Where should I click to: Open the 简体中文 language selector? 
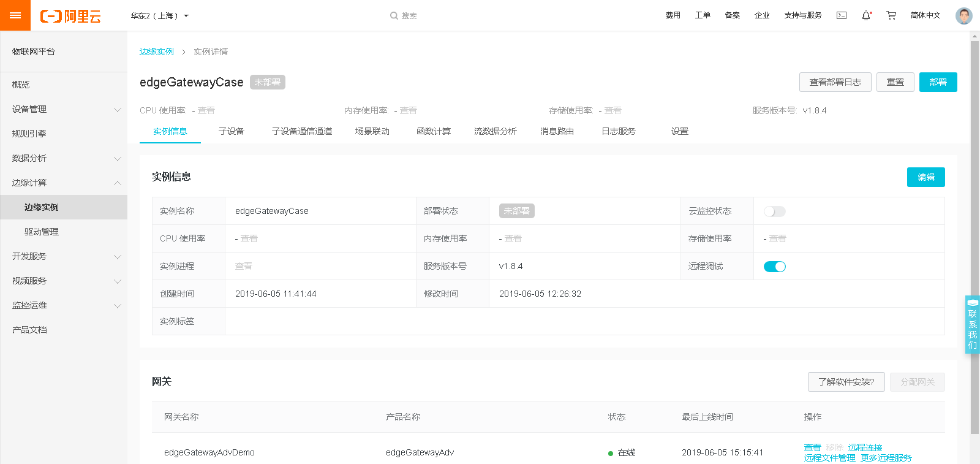click(x=925, y=15)
